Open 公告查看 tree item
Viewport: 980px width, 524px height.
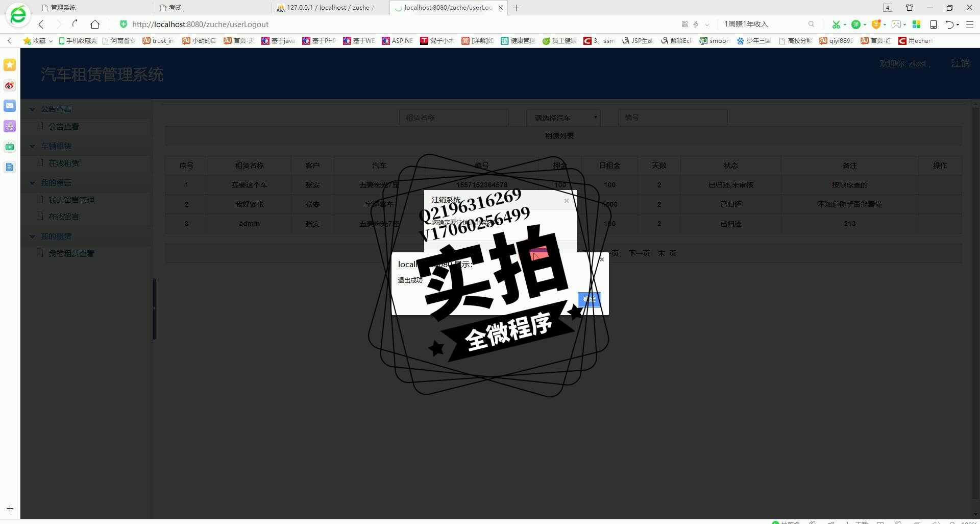tap(63, 126)
